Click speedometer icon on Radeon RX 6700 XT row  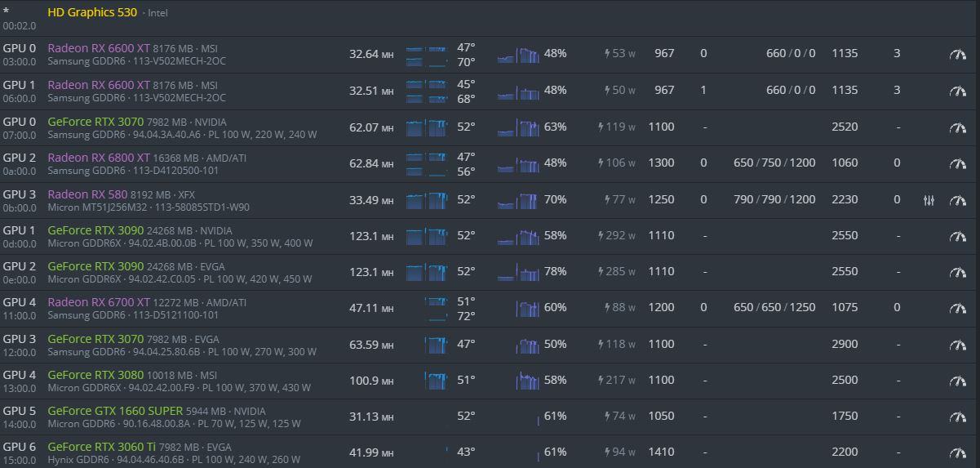click(957, 308)
